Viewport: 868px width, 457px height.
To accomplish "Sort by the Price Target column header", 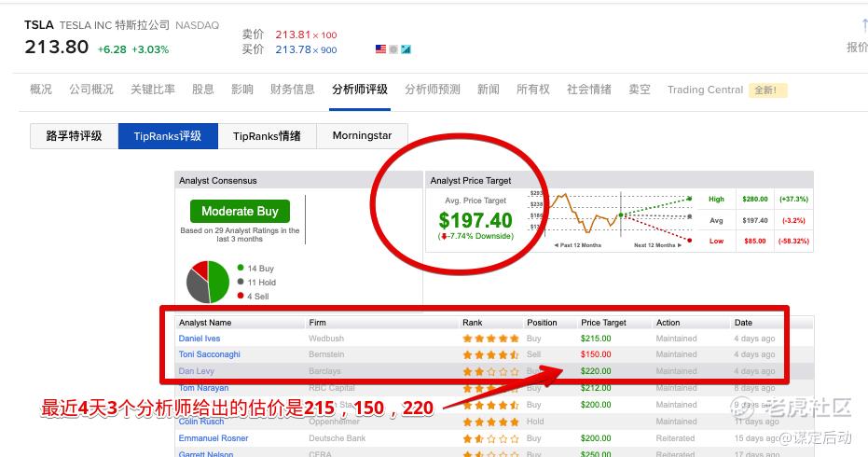I will [x=603, y=323].
